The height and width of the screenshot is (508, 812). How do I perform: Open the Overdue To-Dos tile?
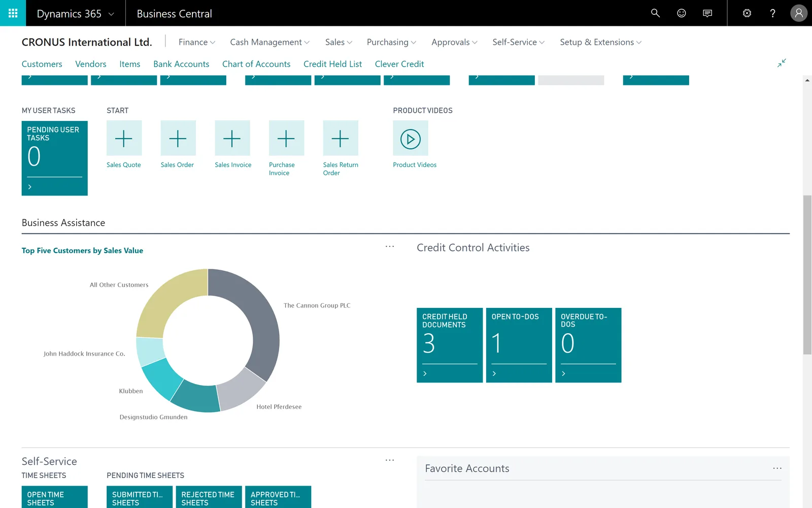pyautogui.click(x=588, y=345)
